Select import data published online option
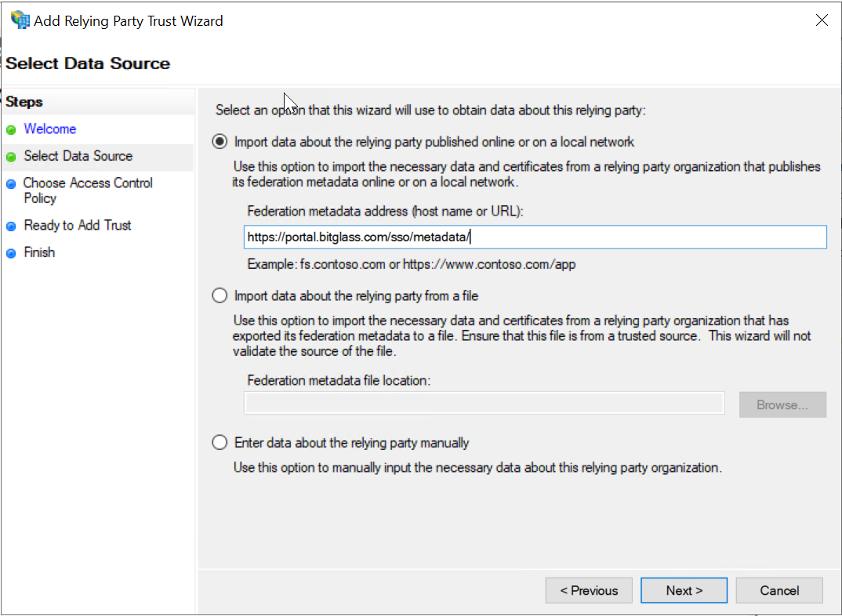Image resolution: width=842 pixels, height=616 pixels. coord(220,142)
